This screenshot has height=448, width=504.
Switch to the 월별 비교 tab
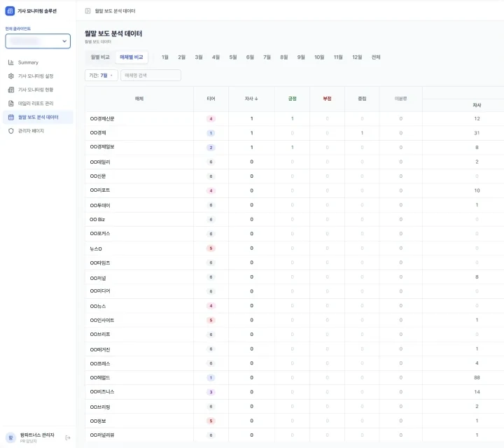(100, 57)
